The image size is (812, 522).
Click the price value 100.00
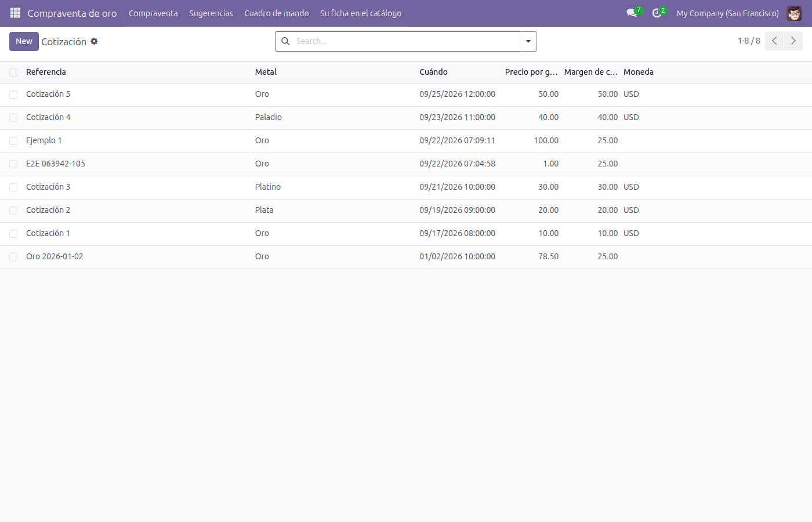[x=546, y=140]
